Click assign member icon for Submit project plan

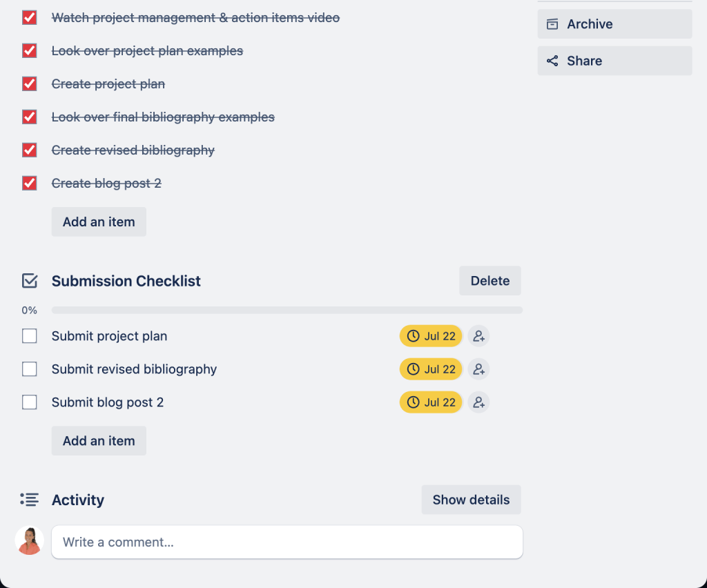click(x=478, y=336)
